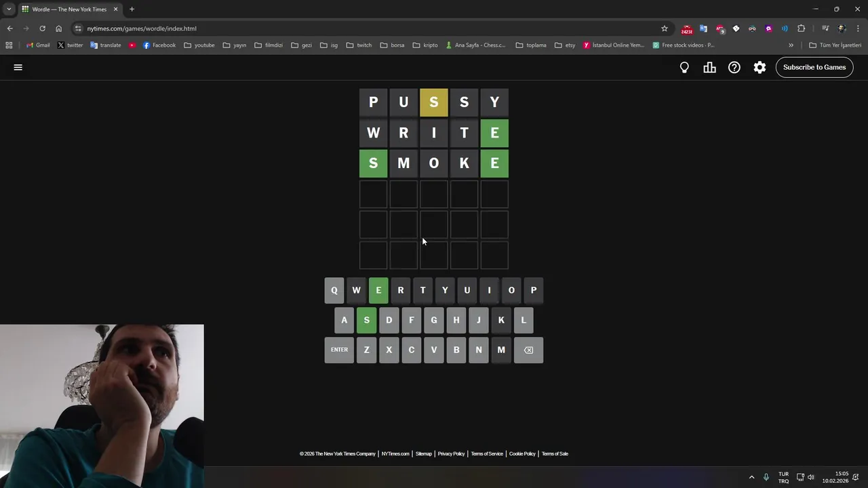Open the Sitemap footer link
This screenshot has height=488, width=868.
pyautogui.click(x=424, y=453)
